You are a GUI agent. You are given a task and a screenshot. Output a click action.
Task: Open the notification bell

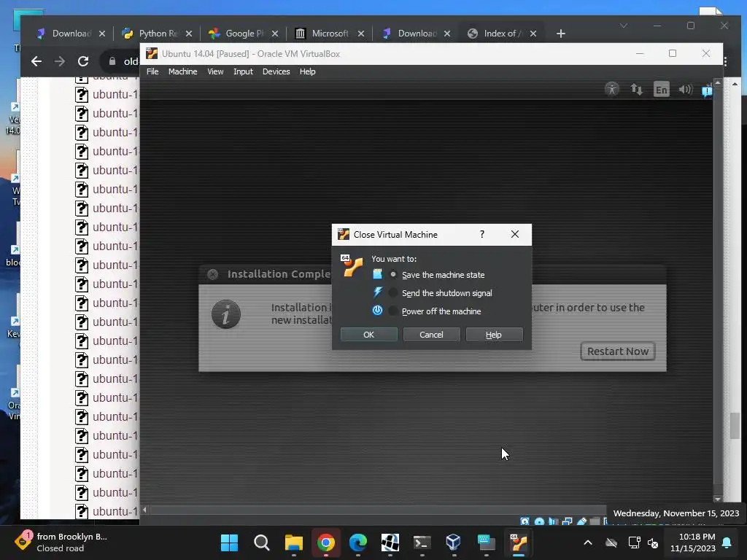[x=727, y=542]
